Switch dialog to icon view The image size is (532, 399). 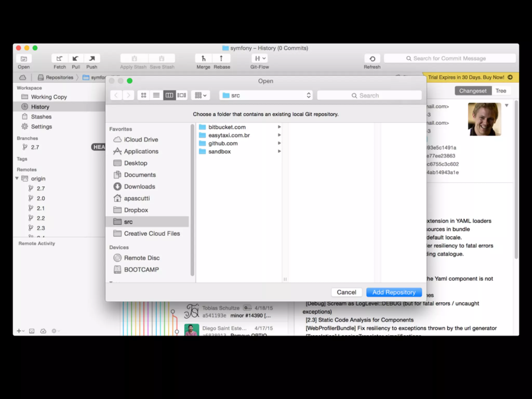[x=144, y=95]
